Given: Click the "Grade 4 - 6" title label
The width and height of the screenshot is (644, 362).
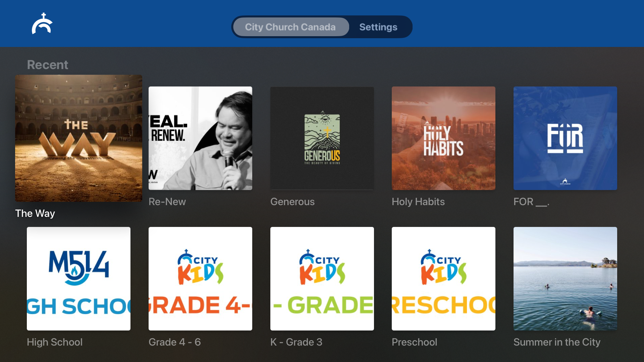Looking at the screenshot, I should (x=175, y=342).
